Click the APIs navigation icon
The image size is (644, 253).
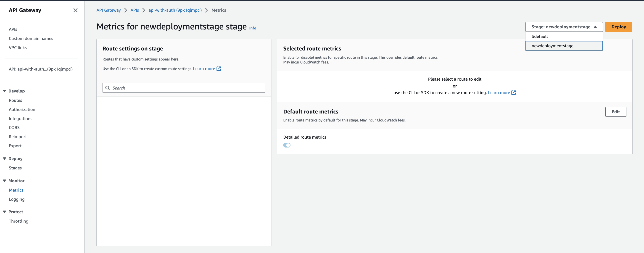[x=13, y=29]
